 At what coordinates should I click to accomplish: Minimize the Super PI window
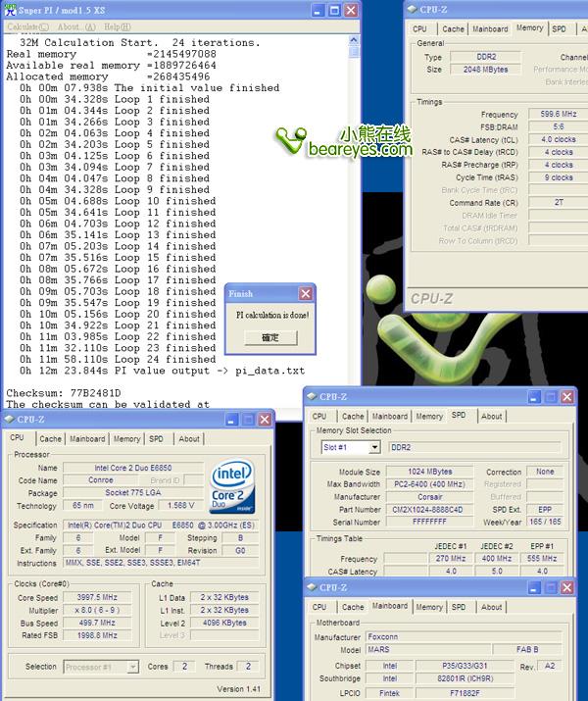[318, 10]
